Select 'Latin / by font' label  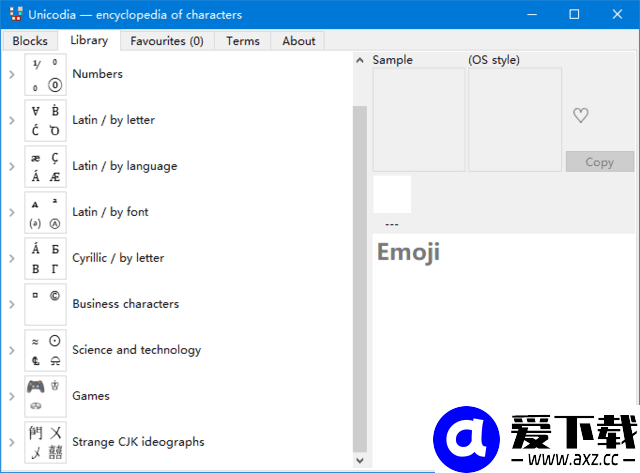[x=110, y=212]
